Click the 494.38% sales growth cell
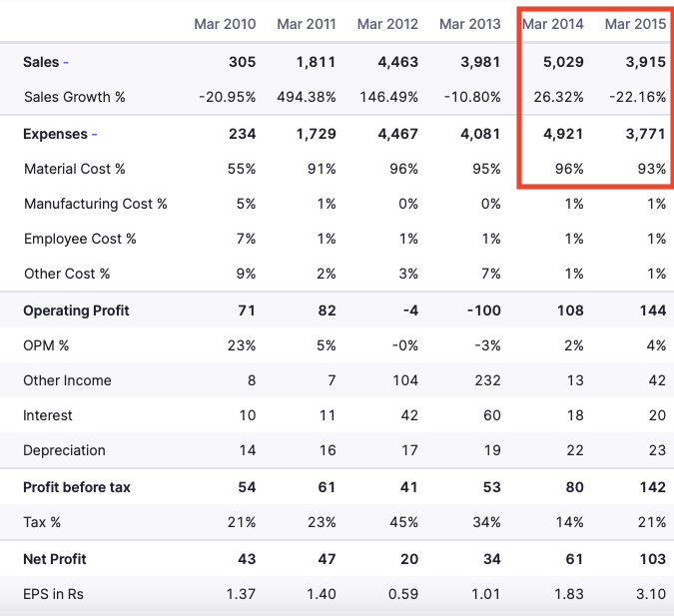 click(308, 97)
